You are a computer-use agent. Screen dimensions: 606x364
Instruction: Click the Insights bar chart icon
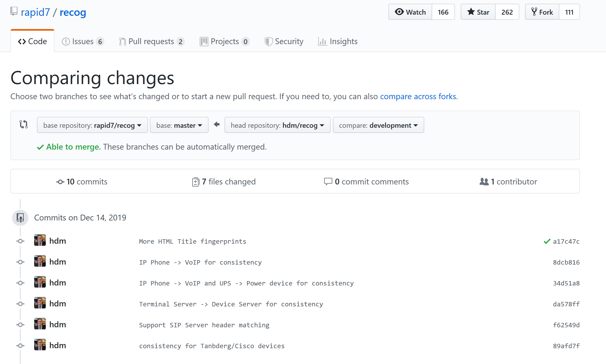[322, 41]
